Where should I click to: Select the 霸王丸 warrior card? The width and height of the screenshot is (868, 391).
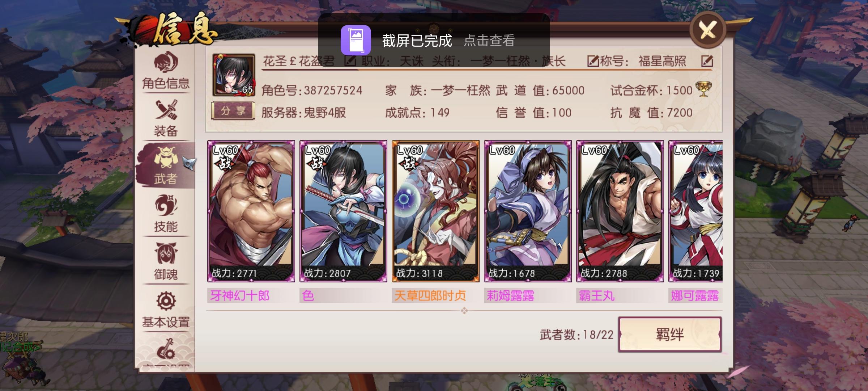coord(620,211)
